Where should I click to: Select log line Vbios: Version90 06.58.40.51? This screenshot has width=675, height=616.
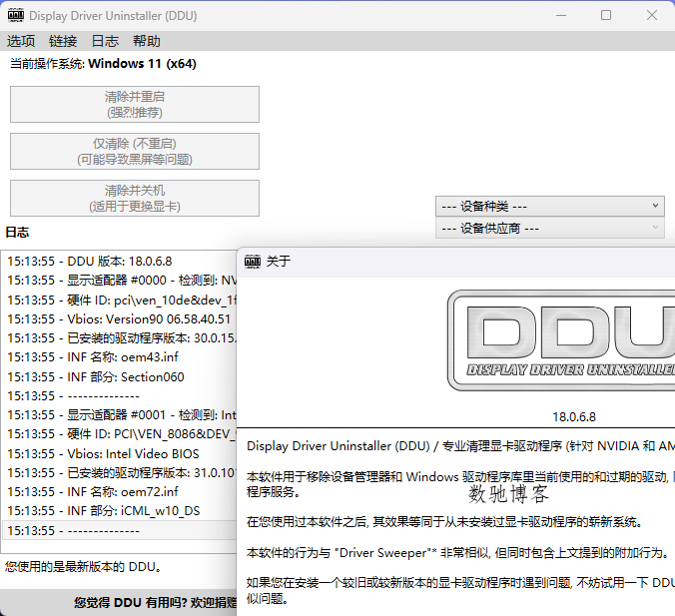[119, 318]
